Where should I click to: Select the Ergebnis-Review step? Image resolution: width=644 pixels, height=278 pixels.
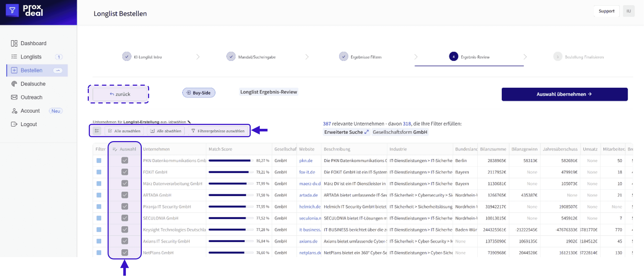coord(469,57)
